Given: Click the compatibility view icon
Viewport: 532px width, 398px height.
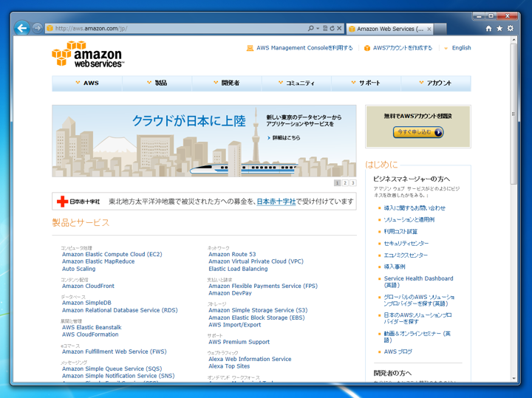Looking at the screenshot, I should coord(325,29).
